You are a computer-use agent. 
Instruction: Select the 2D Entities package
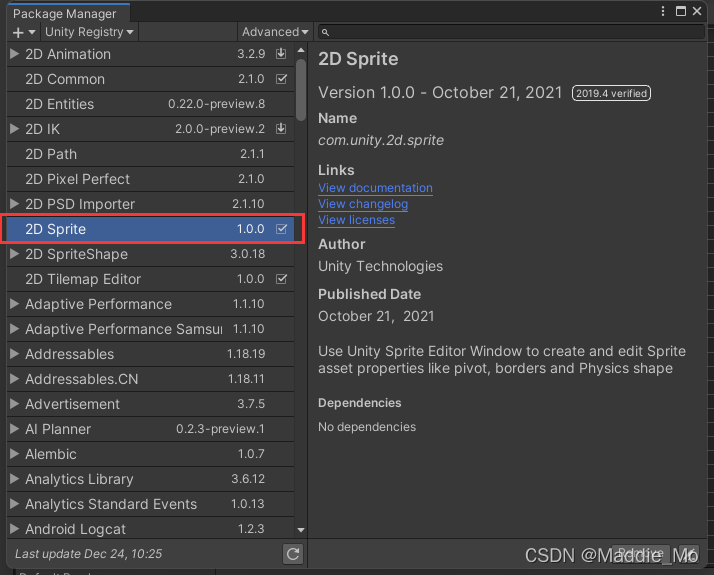click(150, 104)
